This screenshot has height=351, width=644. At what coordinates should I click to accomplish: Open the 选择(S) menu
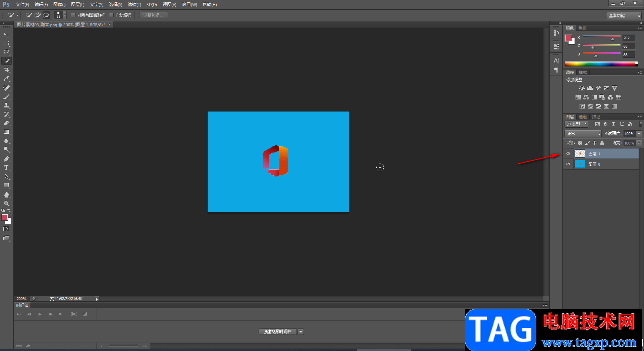pyautogui.click(x=115, y=4)
